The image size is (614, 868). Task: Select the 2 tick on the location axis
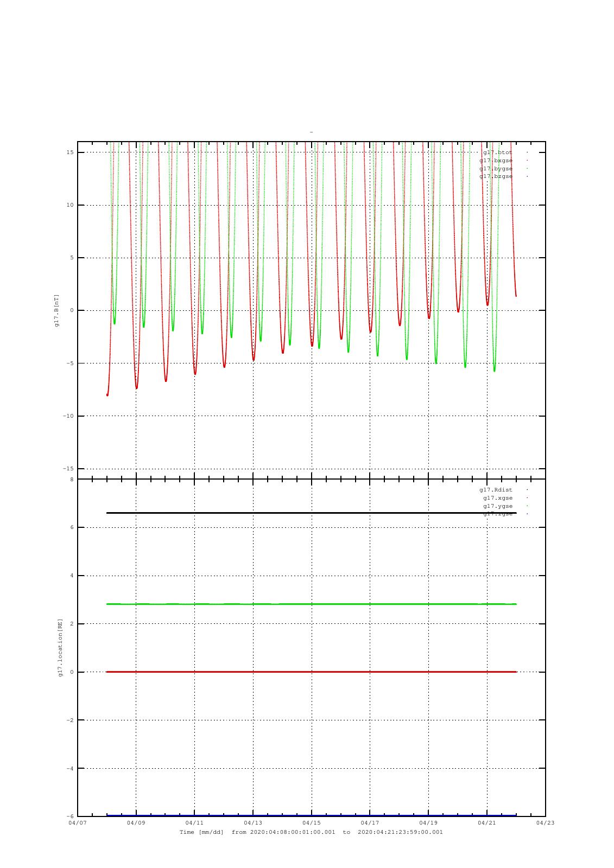[x=72, y=624]
